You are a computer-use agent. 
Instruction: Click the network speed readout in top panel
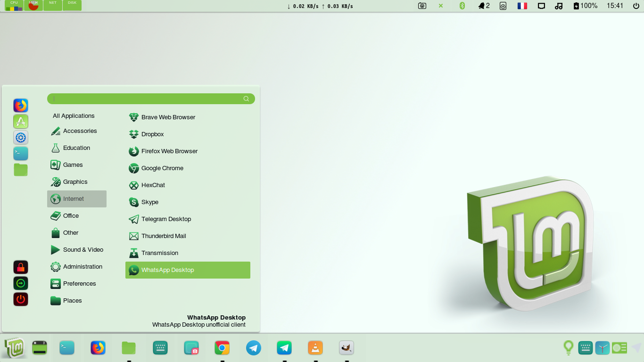[x=320, y=6]
